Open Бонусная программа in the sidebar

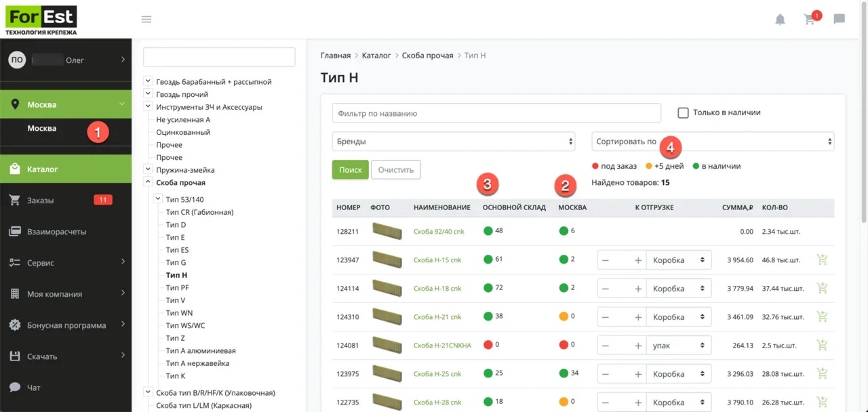coord(66,325)
